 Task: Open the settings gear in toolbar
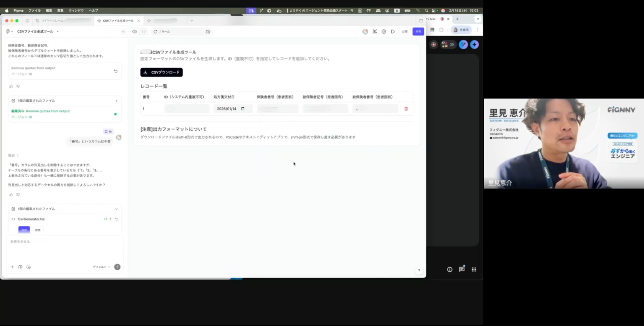coord(384,32)
